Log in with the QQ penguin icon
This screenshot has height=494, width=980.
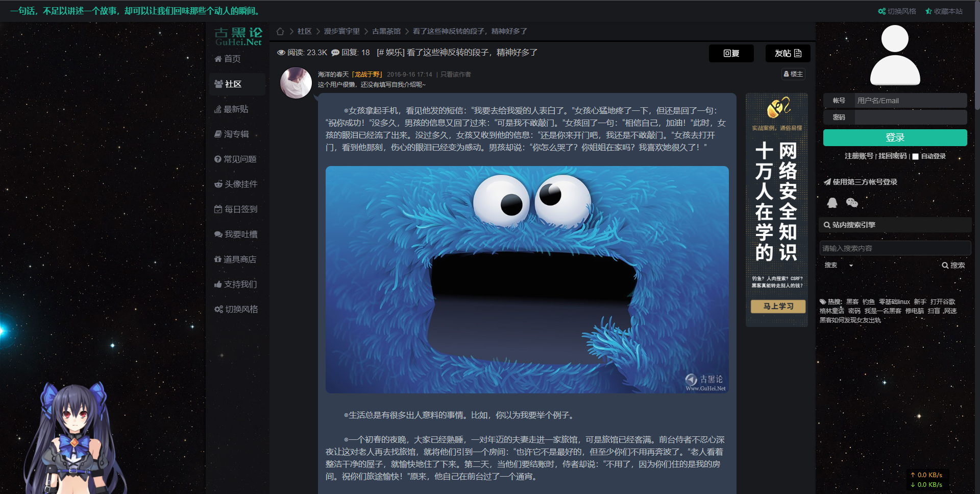(x=832, y=203)
